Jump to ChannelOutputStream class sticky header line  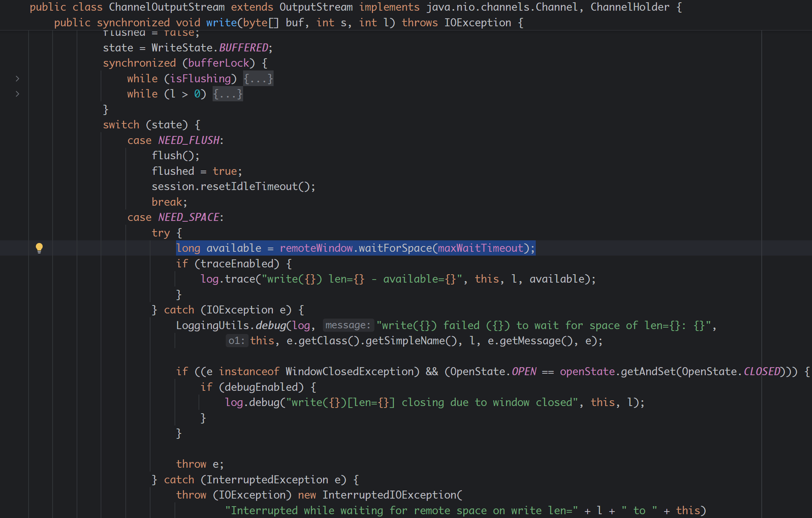167,7
